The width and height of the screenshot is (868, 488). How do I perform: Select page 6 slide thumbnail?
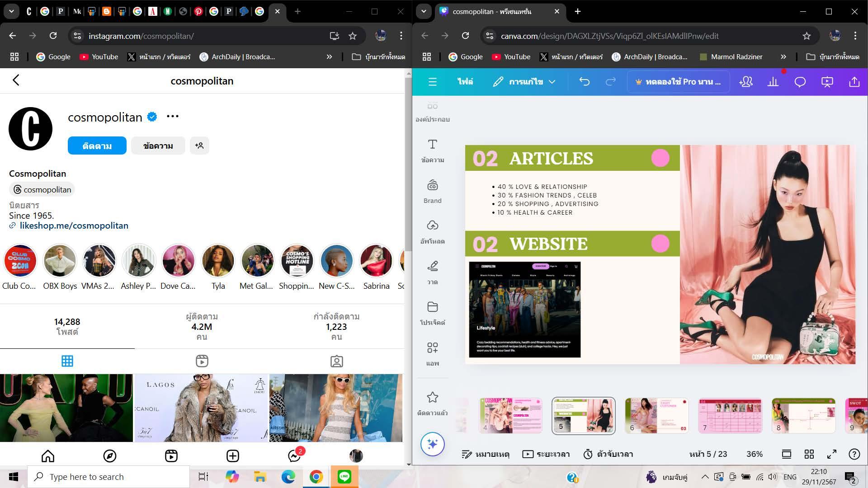pyautogui.click(x=656, y=416)
